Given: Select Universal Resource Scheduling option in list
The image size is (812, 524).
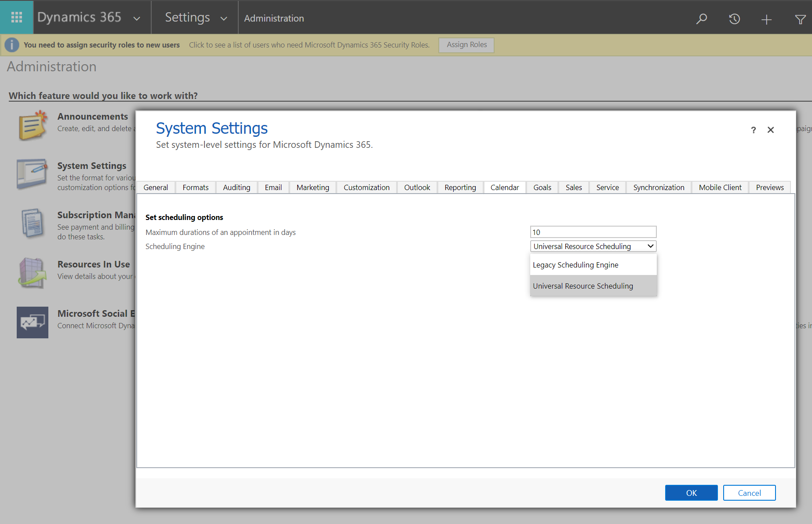Looking at the screenshot, I should point(593,286).
